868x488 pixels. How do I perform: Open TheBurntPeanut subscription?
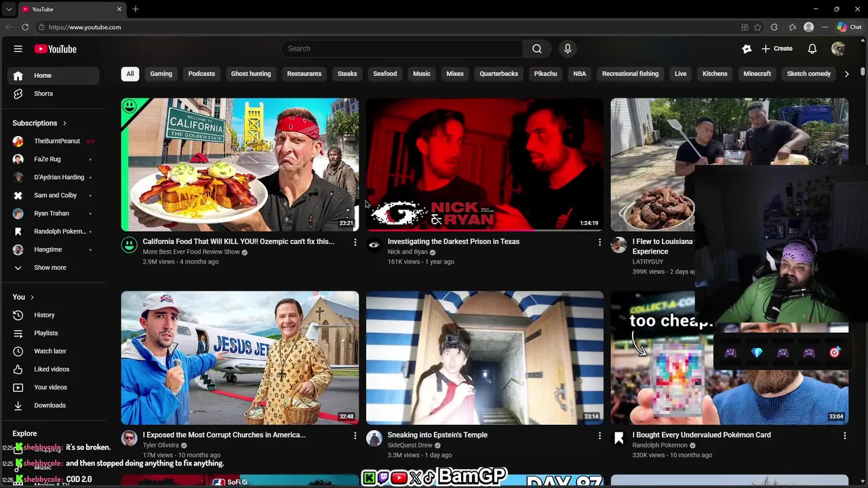[53, 141]
